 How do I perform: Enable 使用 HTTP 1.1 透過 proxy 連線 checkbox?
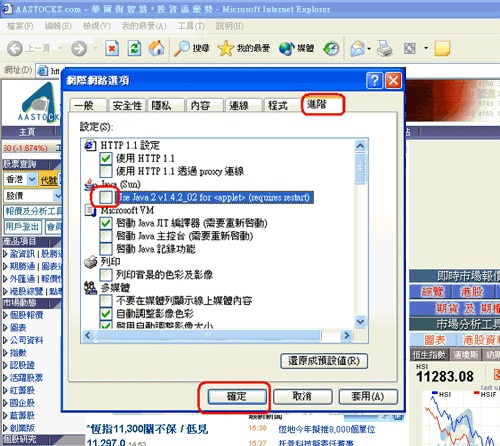coord(106,171)
